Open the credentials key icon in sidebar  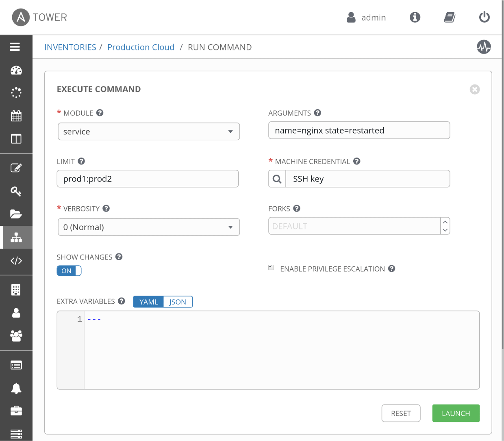click(16, 191)
